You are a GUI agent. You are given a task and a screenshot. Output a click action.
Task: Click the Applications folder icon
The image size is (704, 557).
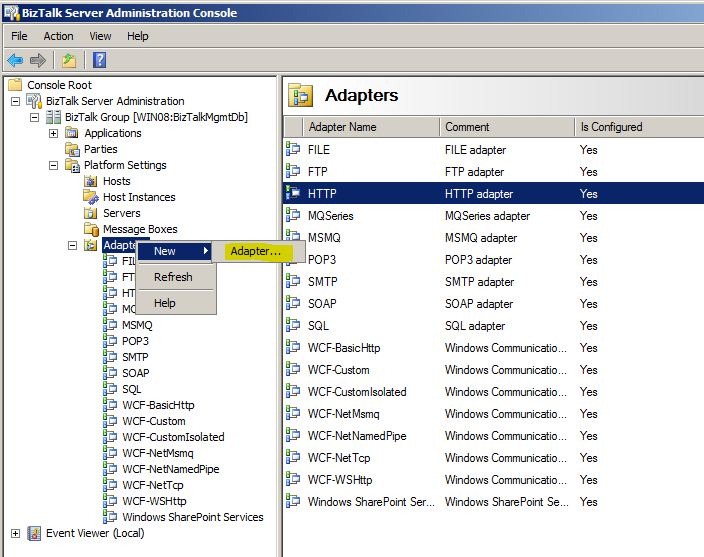point(72,133)
